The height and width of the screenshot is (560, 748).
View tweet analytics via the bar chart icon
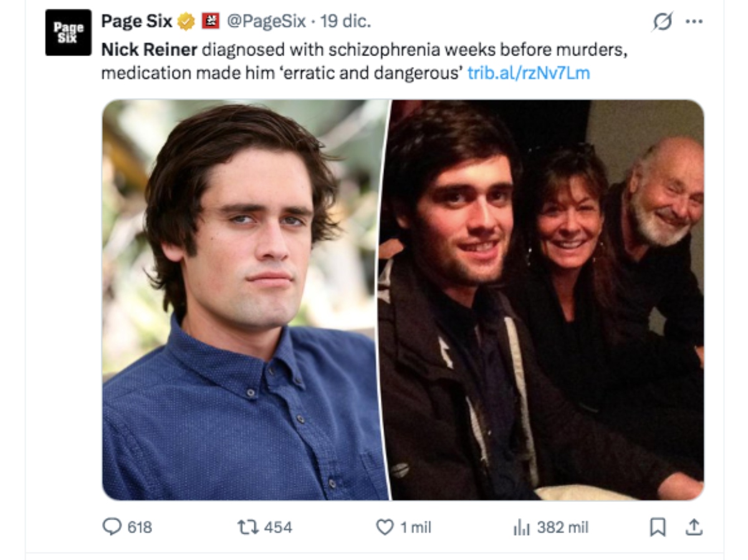520,528
